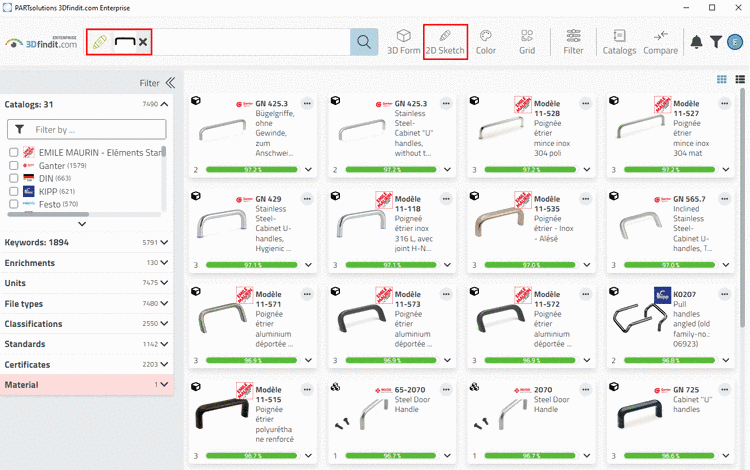Click similarity bar of Modèle 11-527 card
Screen dimensions: 750x470
pos(670,170)
